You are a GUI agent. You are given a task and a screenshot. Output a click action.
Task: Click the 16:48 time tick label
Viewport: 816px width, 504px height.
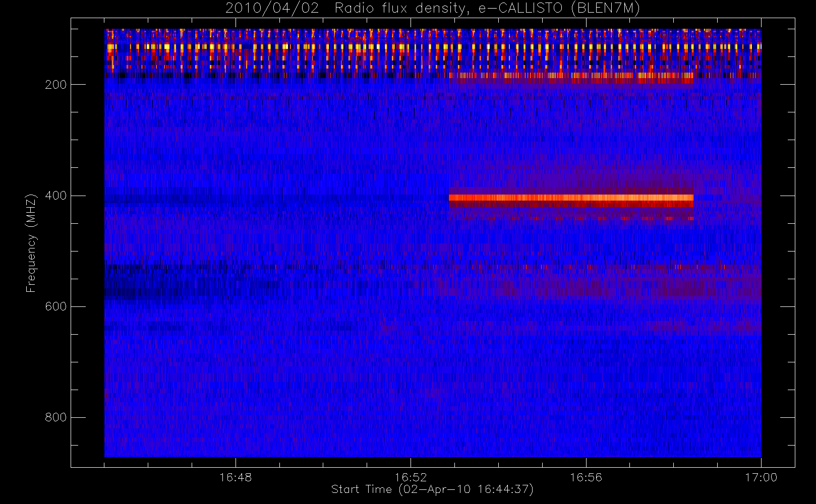point(236,477)
